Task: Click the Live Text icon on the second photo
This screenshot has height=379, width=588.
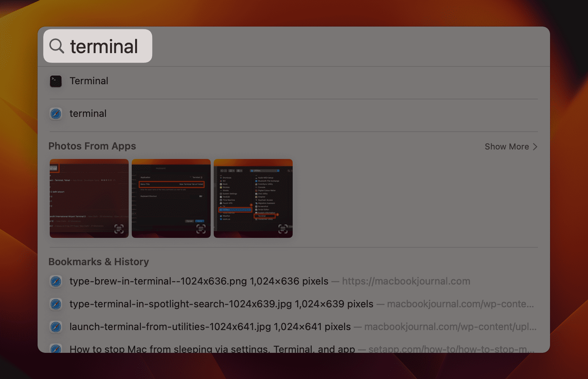Action: pos(201,229)
